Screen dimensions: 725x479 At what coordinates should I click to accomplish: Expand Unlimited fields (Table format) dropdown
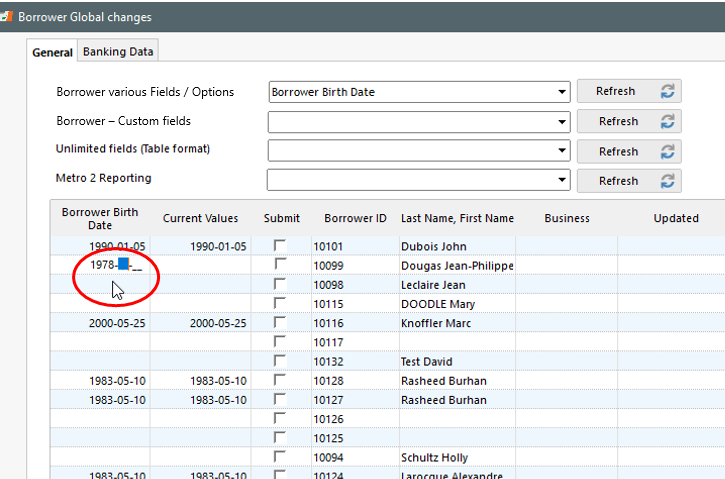pyautogui.click(x=562, y=150)
